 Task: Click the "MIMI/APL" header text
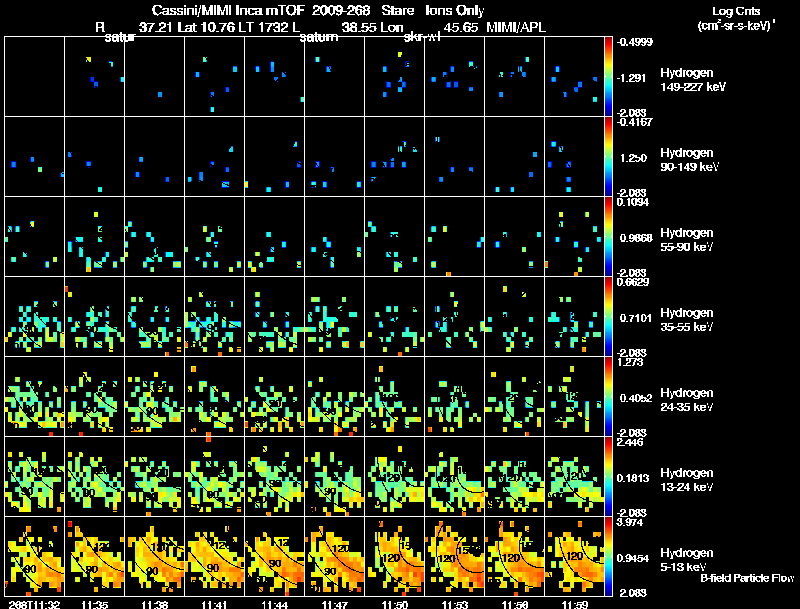click(x=516, y=28)
